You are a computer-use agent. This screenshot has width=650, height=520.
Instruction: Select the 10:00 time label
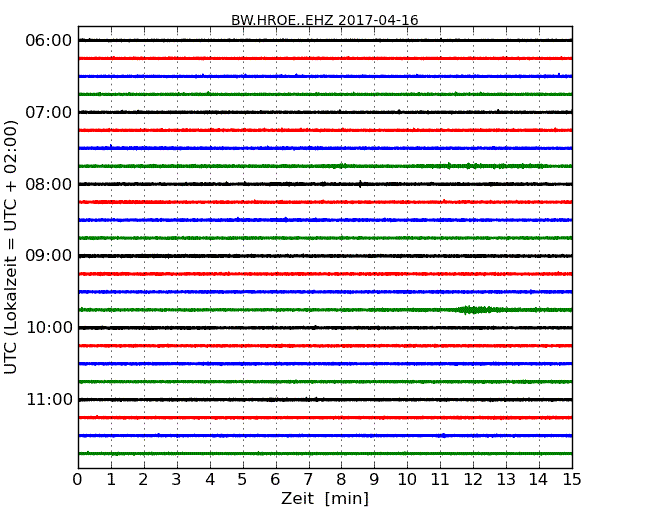(49, 328)
